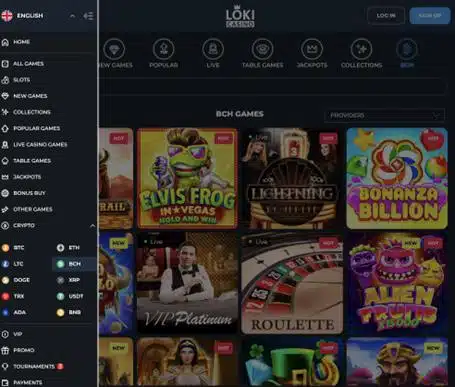Select the ETH coin icon
455x387 pixels.
click(60, 248)
